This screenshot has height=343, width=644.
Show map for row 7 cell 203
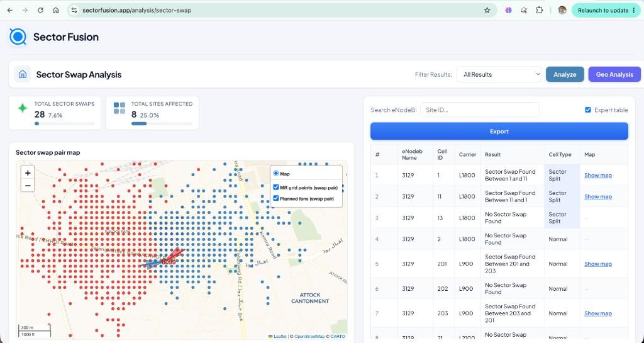(598, 313)
